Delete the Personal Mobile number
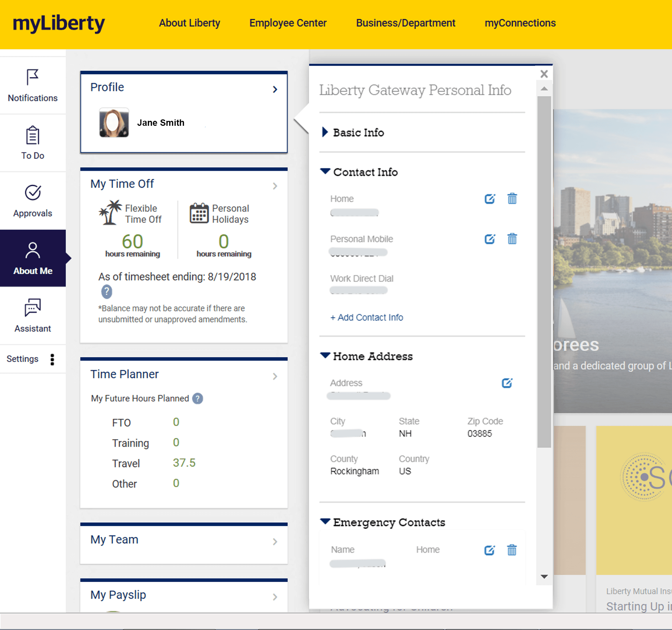This screenshot has height=630, width=672. pos(512,239)
